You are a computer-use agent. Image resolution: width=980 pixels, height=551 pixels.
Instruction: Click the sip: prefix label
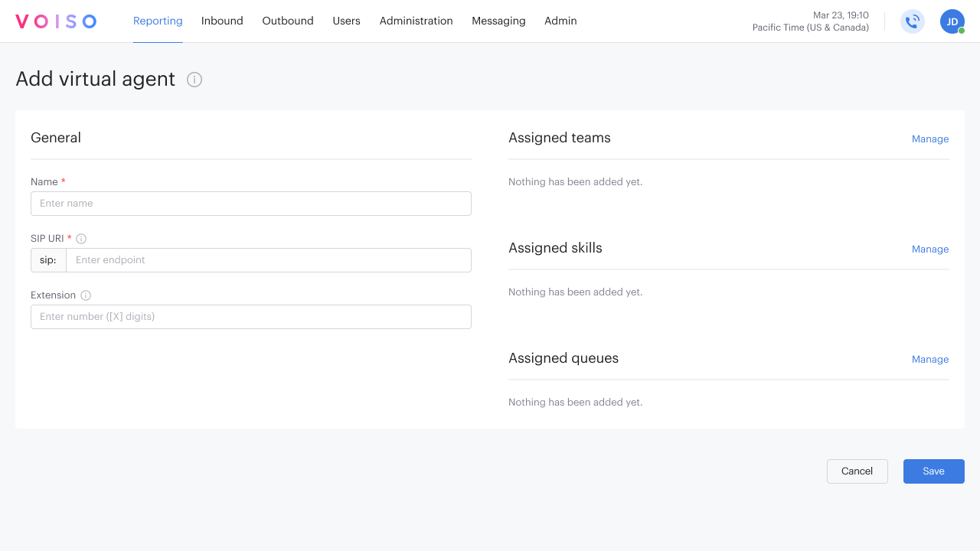pos(47,260)
